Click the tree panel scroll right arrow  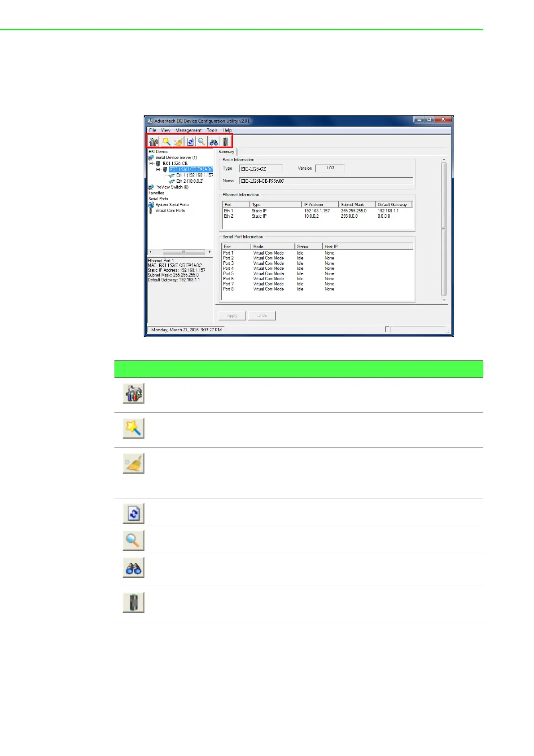tap(210, 252)
